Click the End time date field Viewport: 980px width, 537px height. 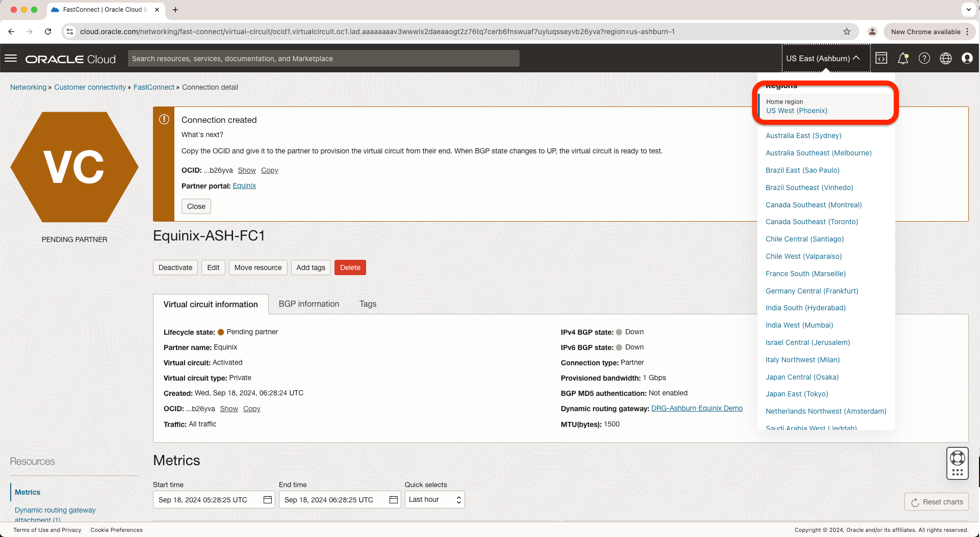click(x=340, y=500)
